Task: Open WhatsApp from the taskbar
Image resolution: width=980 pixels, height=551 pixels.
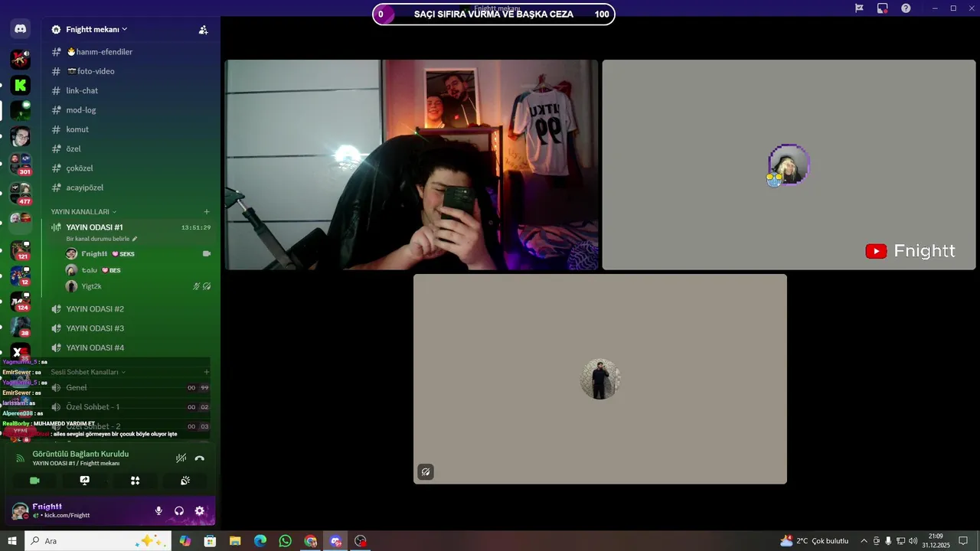Action: point(285,541)
